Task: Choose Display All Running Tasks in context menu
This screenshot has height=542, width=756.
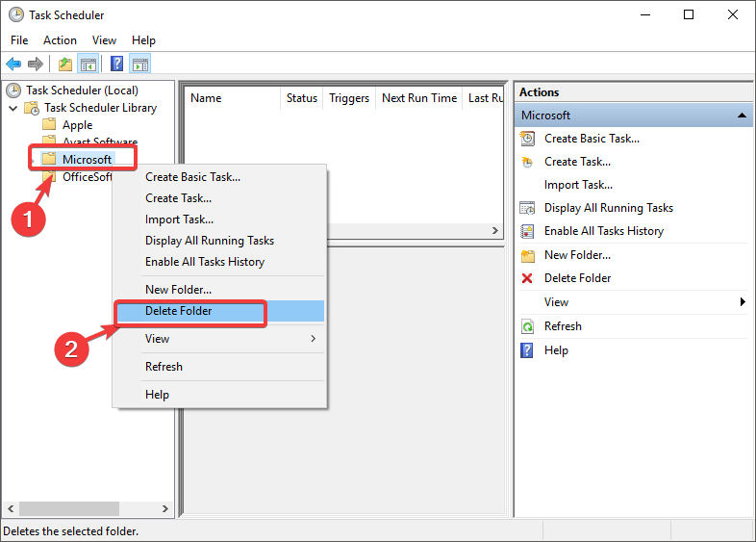Action: coord(220,241)
